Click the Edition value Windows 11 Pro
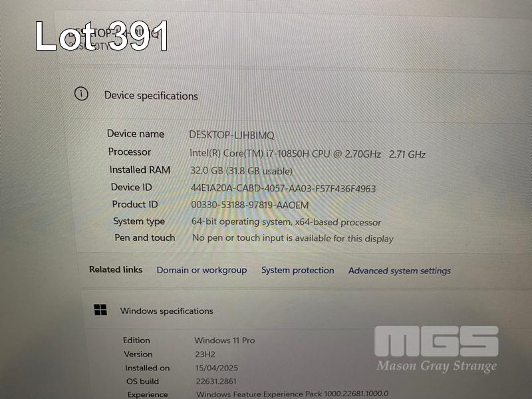532x399 pixels. 224,340
